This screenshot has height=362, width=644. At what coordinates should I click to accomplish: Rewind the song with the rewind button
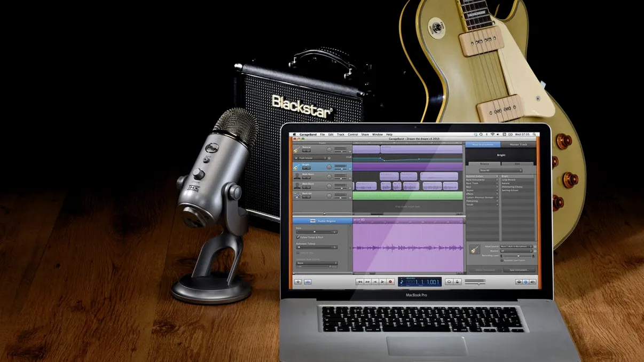360,282
